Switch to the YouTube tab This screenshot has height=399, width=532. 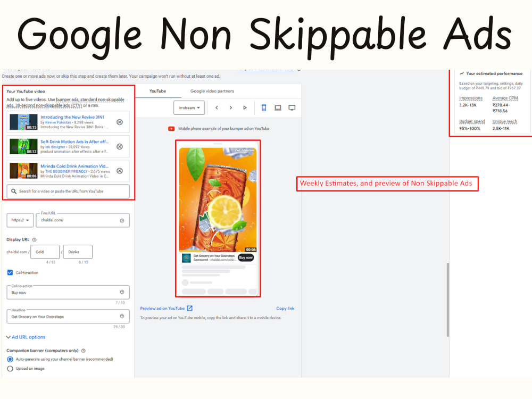[x=158, y=91]
